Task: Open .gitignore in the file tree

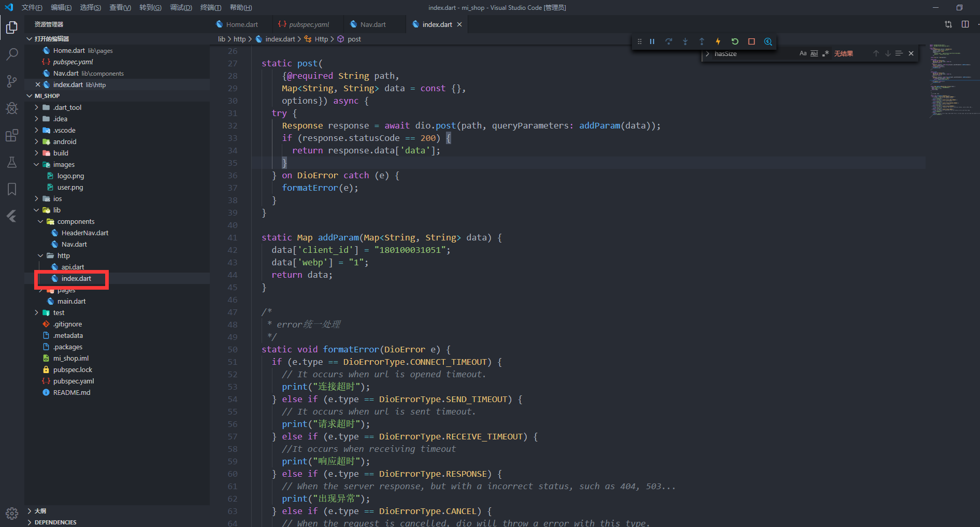Action: 67,324
